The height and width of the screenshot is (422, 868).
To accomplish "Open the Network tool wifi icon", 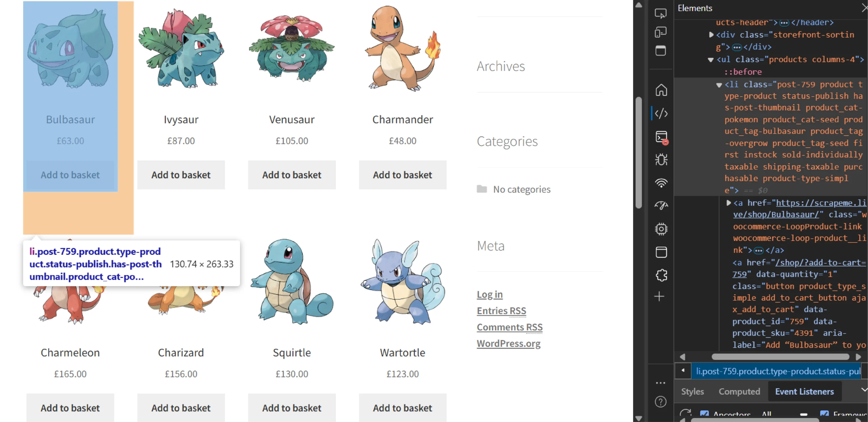I will coord(661,183).
